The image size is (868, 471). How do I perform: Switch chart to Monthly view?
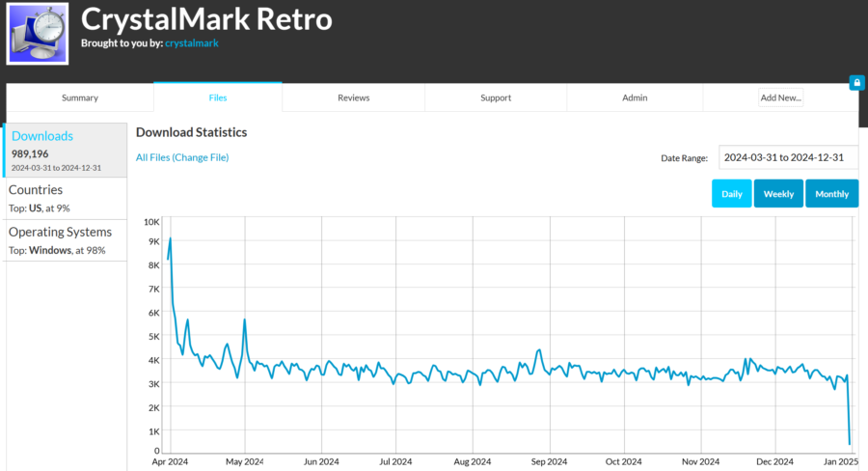(831, 194)
